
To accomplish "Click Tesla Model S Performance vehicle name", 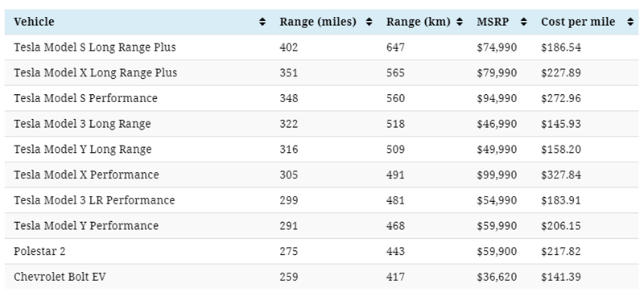I will pos(85,98).
